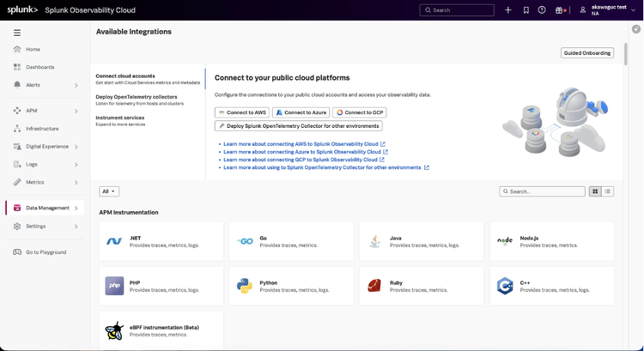
Task: Click the eBPF instrumentation (Beta) title
Action: coord(164,328)
